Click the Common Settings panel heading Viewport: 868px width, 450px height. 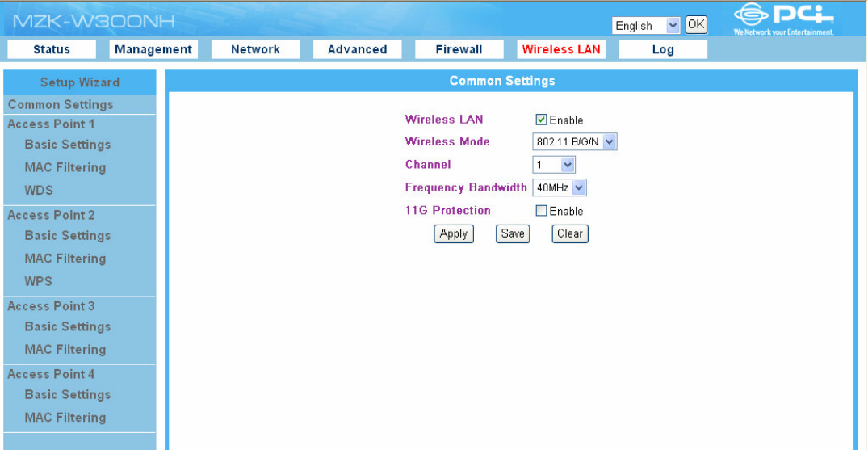pyautogui.click(x=502, y=81)
